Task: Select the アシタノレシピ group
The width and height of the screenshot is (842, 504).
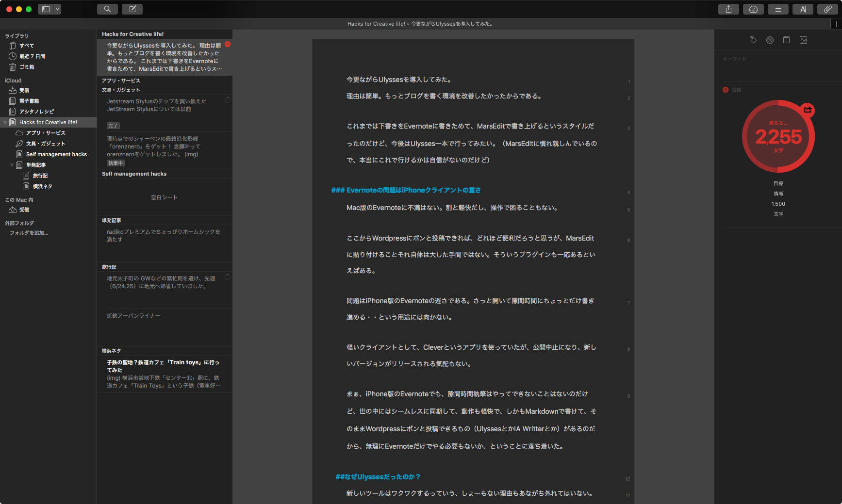Action: tap(36, 112)
